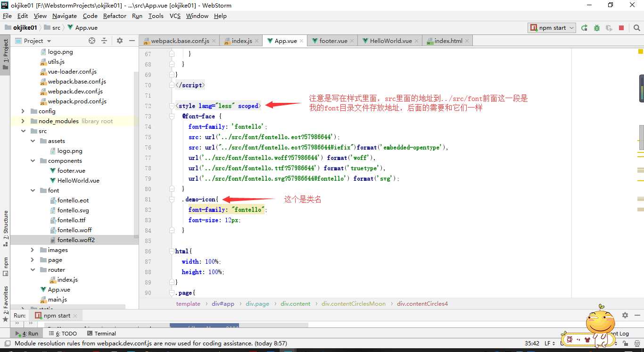Collapse the src folder
Viewport: 644px width, 352px height.
click(x=23, y=131)
